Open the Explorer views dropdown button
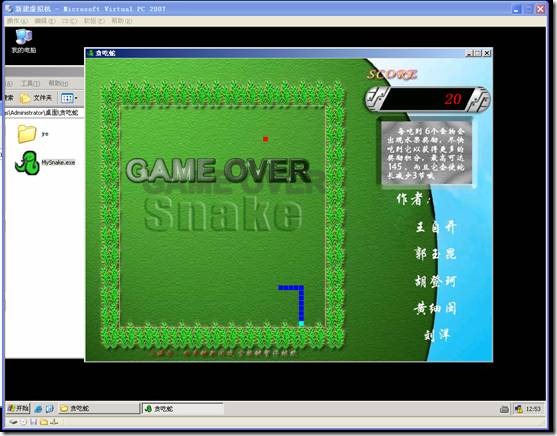557x436 pixels. point(69,98)
